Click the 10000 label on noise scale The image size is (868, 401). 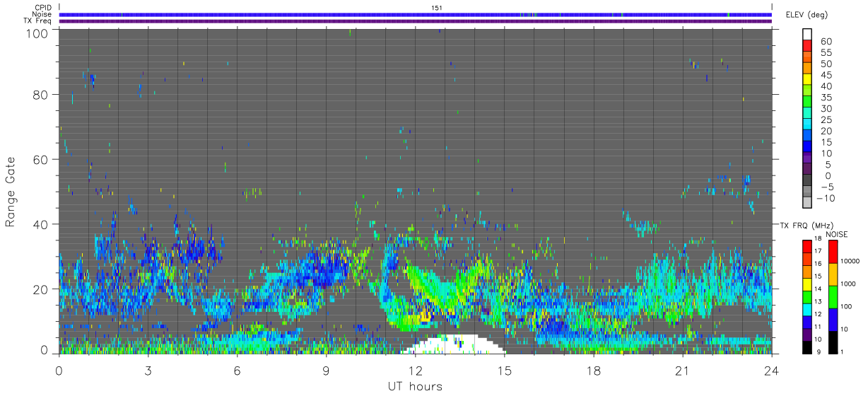point(850,261)
